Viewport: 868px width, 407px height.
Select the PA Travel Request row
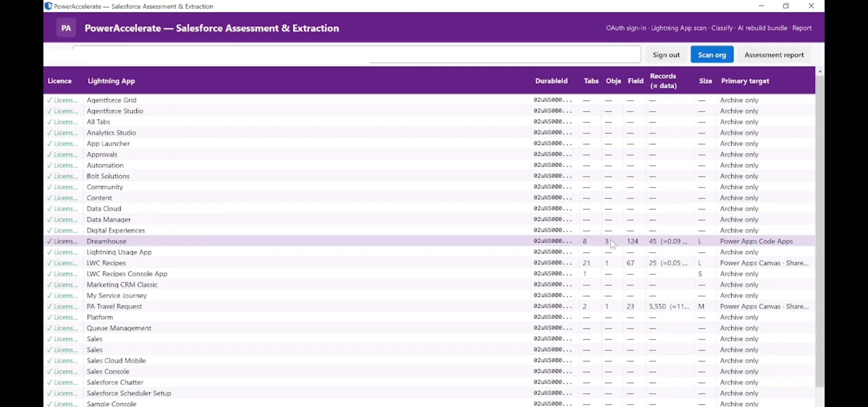pos(429,306)
